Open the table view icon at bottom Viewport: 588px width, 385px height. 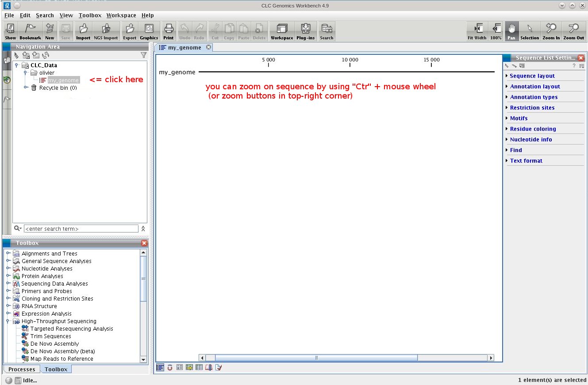[199, 367]
